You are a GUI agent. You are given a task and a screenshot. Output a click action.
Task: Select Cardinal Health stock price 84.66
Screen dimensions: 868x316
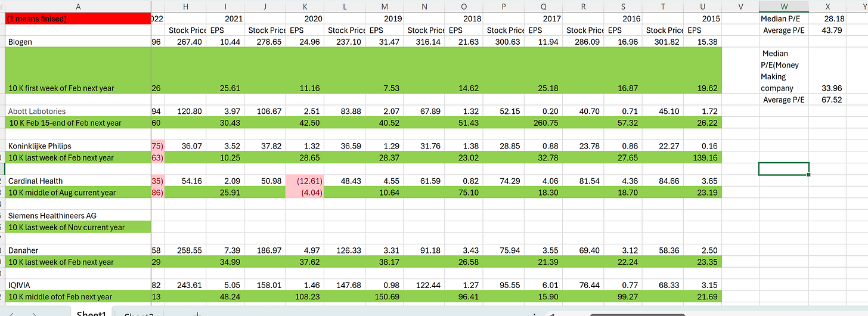pyautogui.click(x=663, y=181)
